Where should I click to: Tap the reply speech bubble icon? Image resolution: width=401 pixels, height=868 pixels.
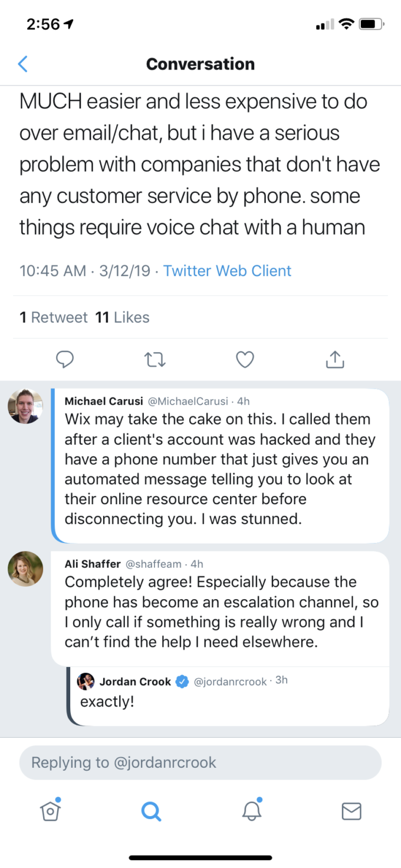point(65,359)
